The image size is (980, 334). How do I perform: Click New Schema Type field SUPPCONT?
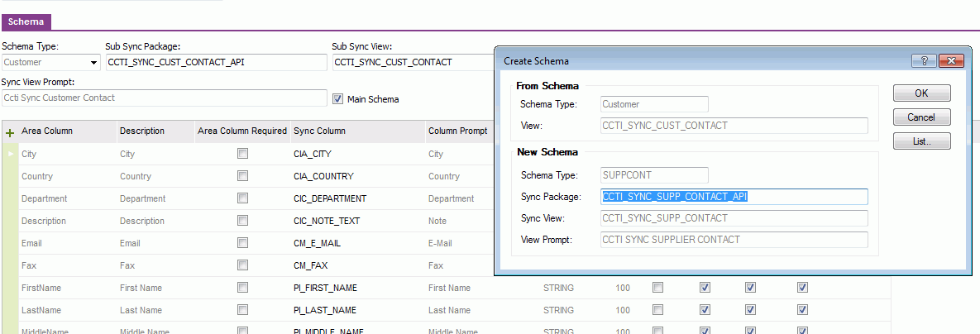click(654, 175)
